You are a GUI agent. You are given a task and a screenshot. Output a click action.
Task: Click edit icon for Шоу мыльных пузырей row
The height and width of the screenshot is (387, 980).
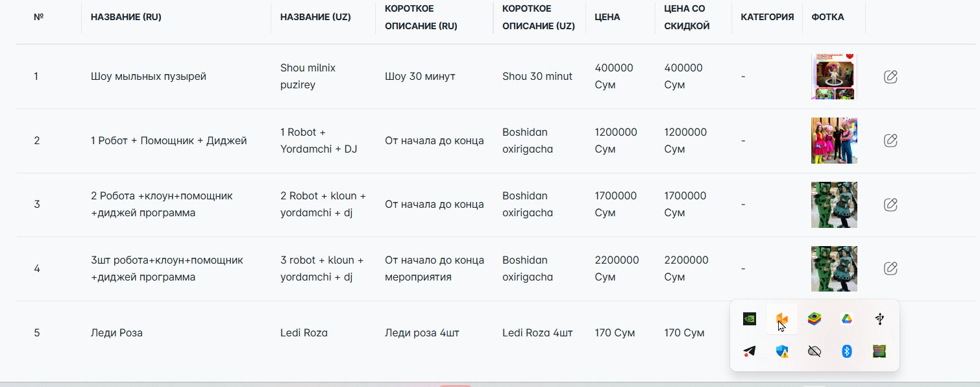(x=890, y=77)
